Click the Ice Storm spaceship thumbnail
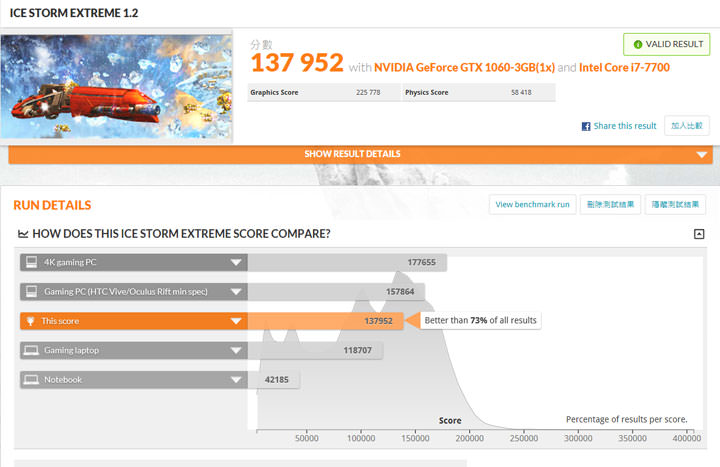This screenshot has height=467, width=720. tap(116, 88)
